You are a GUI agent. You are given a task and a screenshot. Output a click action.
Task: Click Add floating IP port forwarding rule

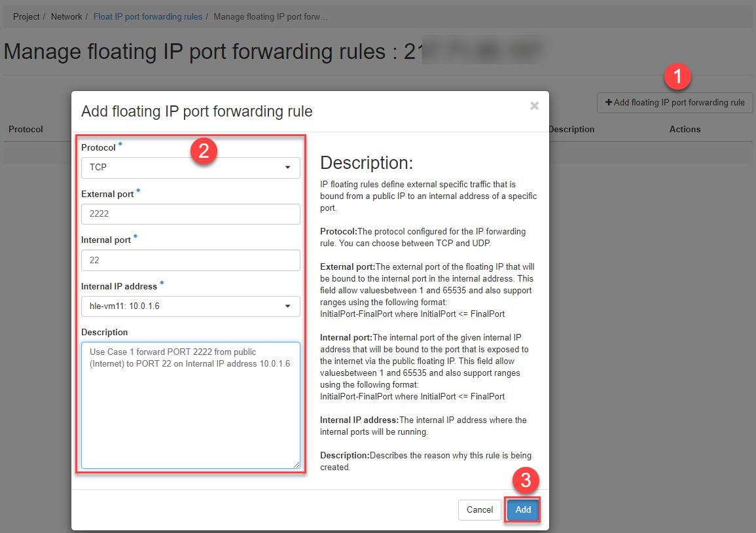[675, 103]
